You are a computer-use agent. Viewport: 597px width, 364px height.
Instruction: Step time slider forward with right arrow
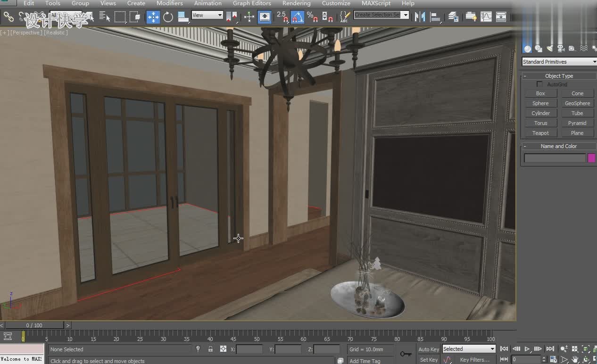pos(67,325)
